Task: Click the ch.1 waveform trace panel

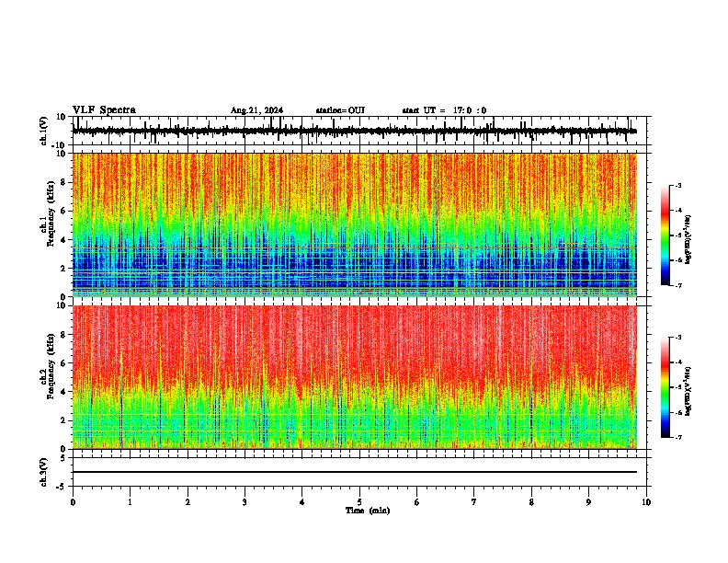Action: (359, 131)
